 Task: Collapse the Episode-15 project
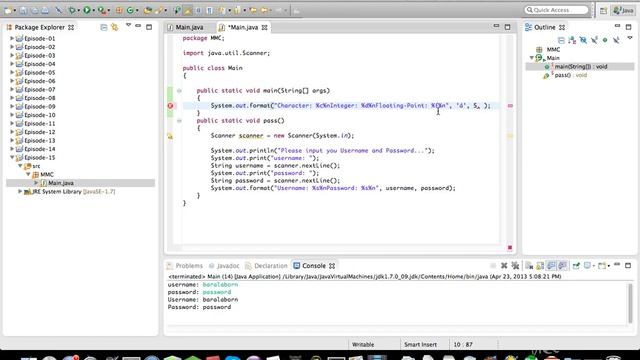pyautogui.click(x=12, y=158)
